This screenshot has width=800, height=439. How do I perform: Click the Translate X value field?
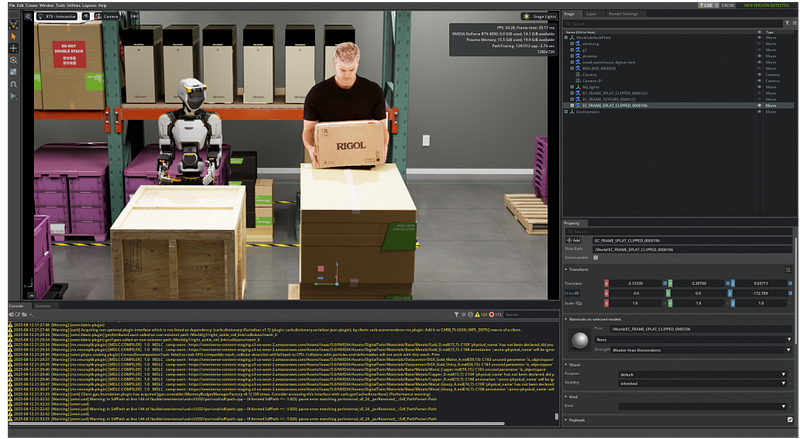pos(635,283)
